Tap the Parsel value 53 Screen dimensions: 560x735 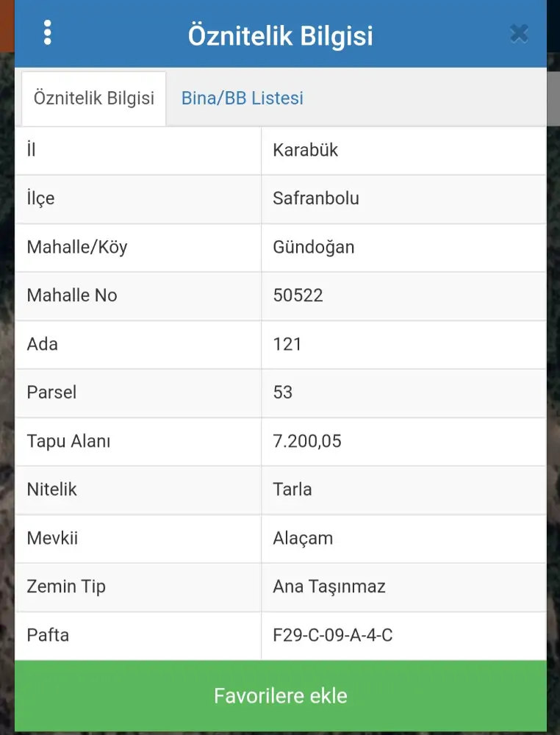pyautogui.click(x=283, y=392)
